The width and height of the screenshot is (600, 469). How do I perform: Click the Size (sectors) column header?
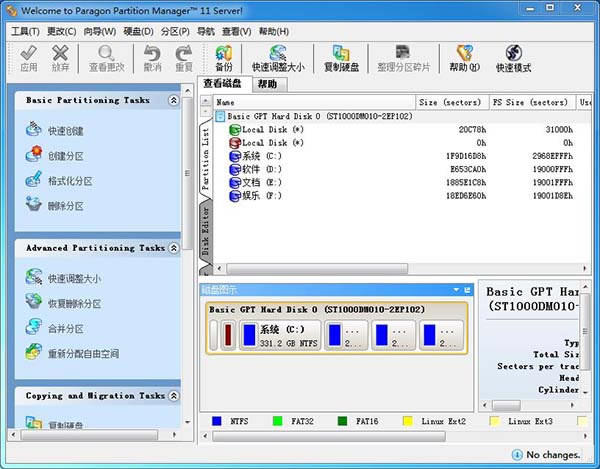click(x=452, y=102)
